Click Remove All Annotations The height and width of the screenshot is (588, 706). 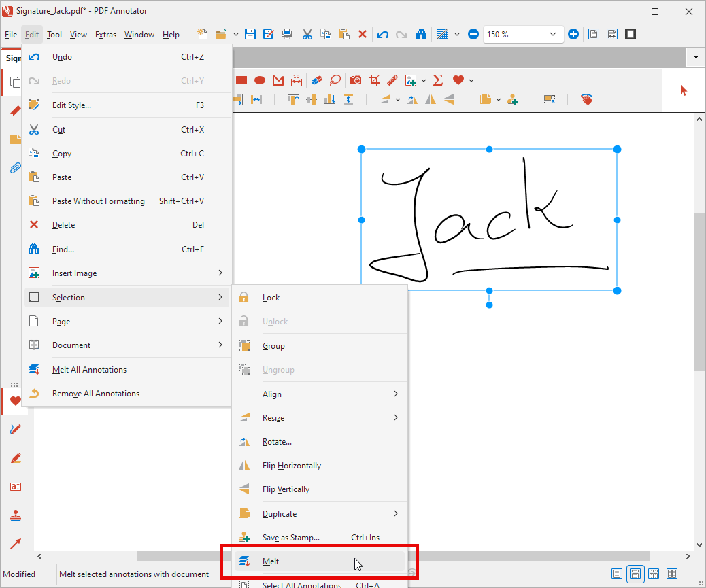[96, 394]
